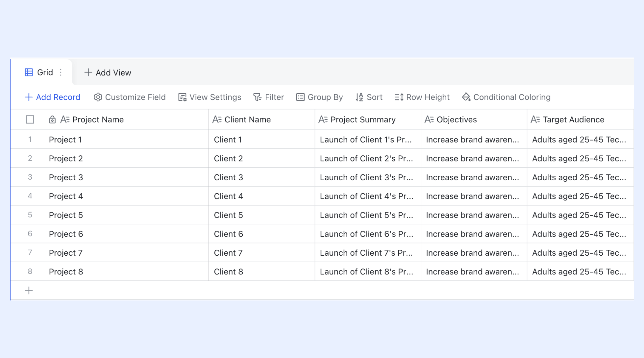Image resolution: width=644 pixels, height=358 pixels.
Task: Open the Filter menu
Action: click(x=269, y=97)
